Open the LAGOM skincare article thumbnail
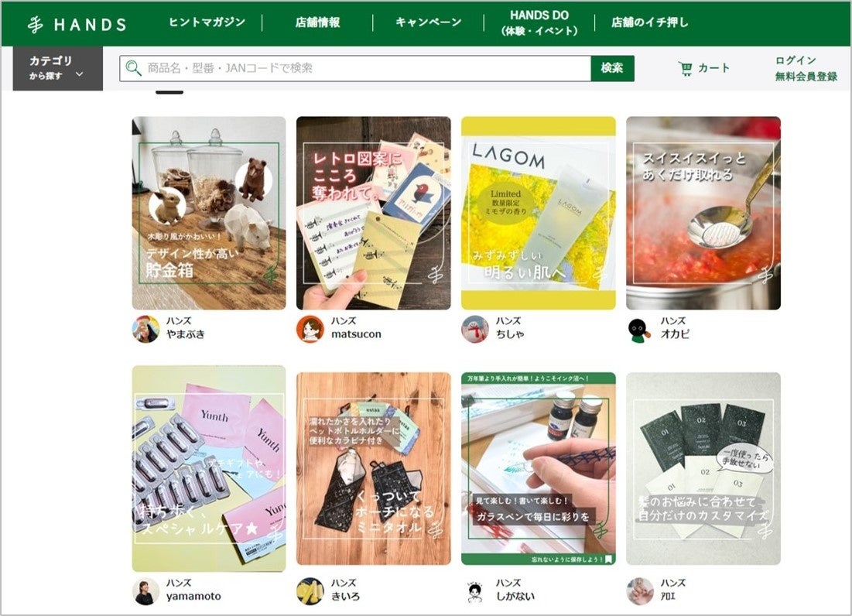 [x=539, y=213]
